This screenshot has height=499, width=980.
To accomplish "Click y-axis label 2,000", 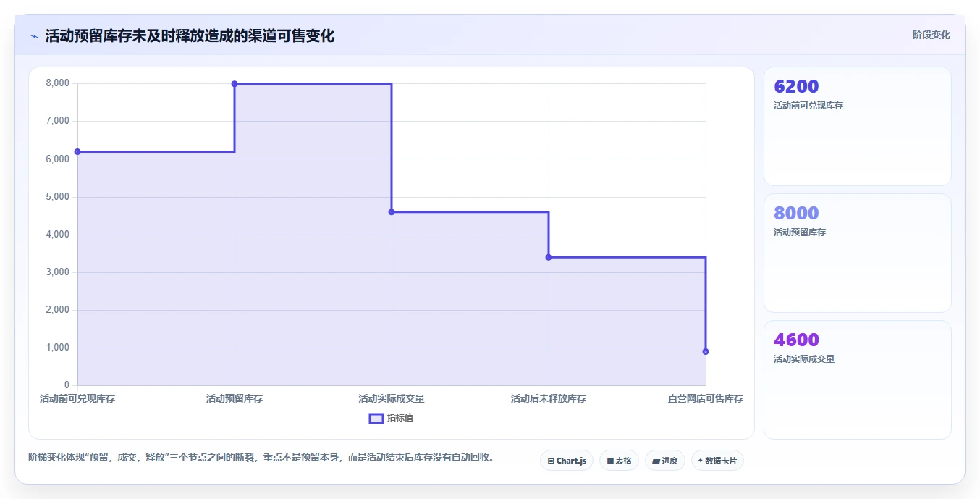I will pyautogui.click(x=58, y=310).
